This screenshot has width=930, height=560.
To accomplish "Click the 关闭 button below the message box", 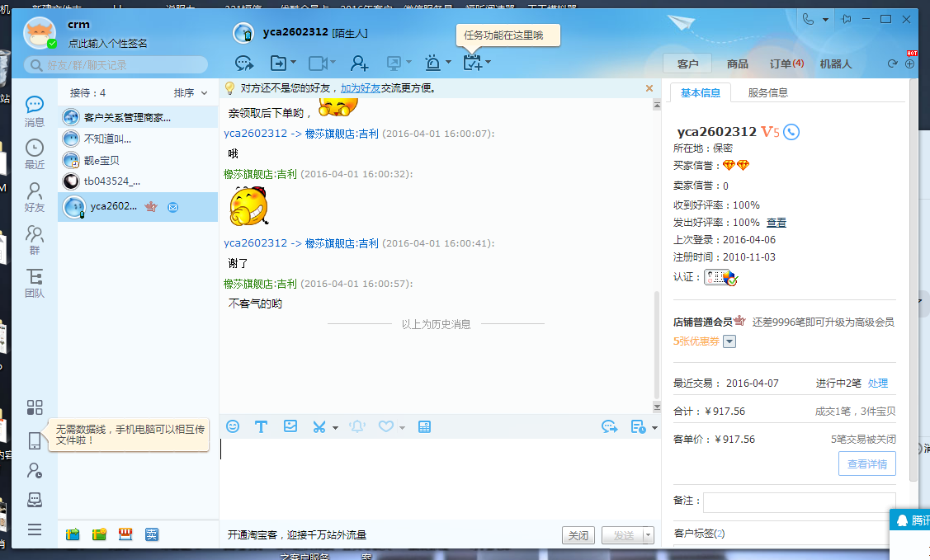I will click(578, 535).
